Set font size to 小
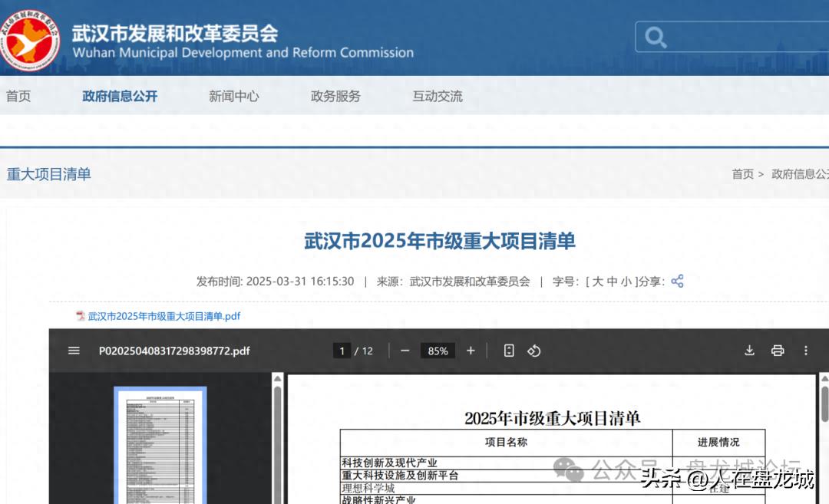The height and width of the screenshot is (504, 829). 626,281
